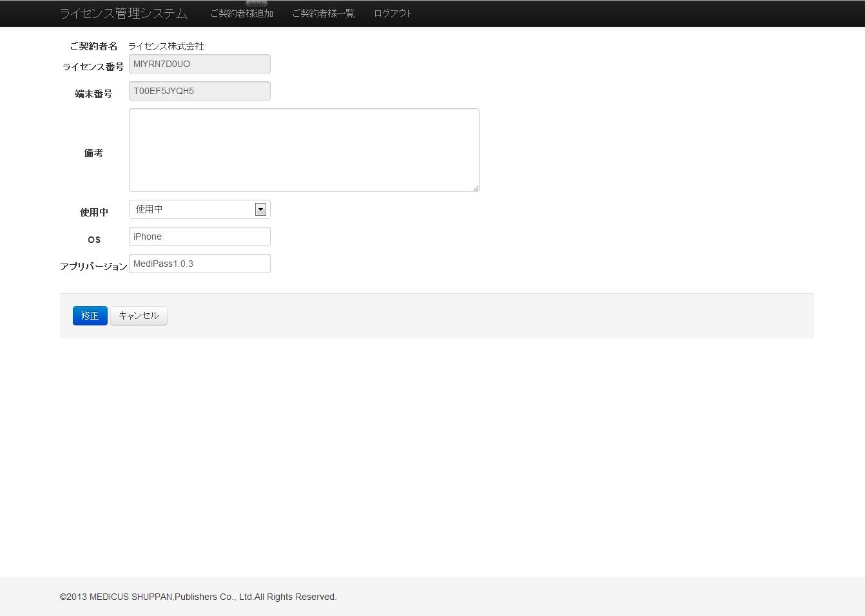Click the アプリバージョン label
Image resolution: width=865 pixels, height=616 pixels.
93,266
